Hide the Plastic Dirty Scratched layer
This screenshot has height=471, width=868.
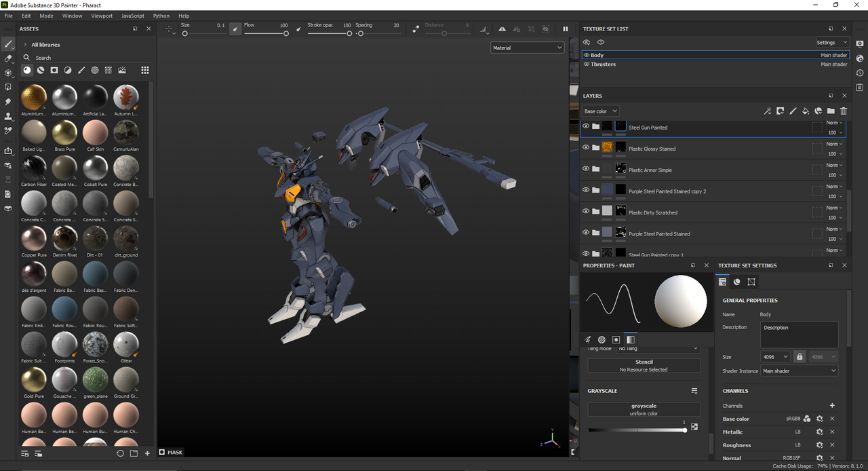pos(586,211)
